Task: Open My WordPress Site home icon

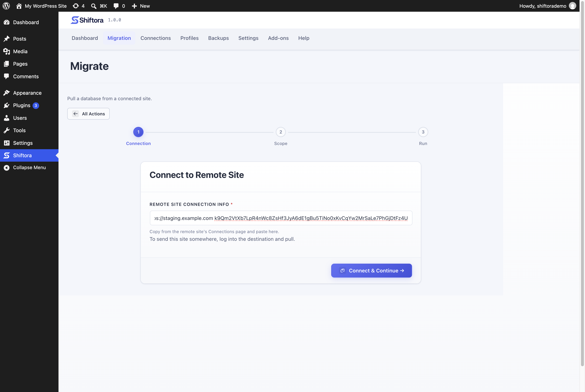Action: coord(19,6)
